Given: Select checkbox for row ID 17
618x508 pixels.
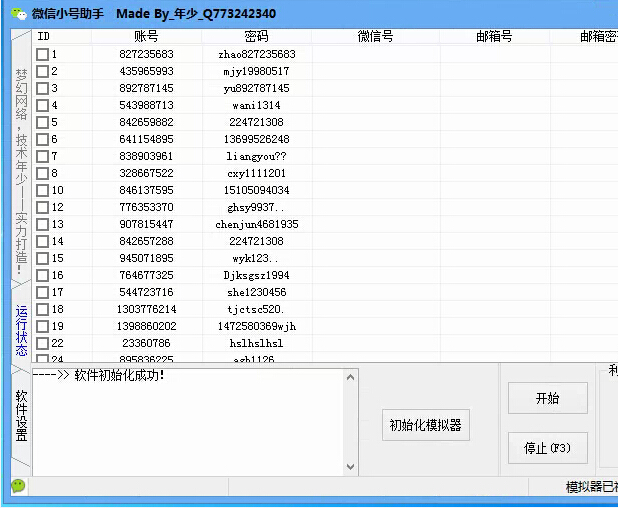Looking at the screenshot, I should click(42, 292).
